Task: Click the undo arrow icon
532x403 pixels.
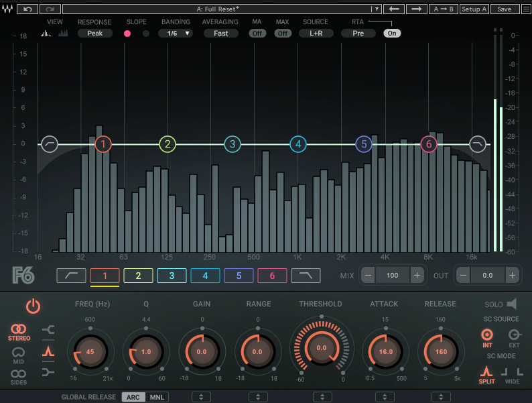Action: (x=27, y=9)
